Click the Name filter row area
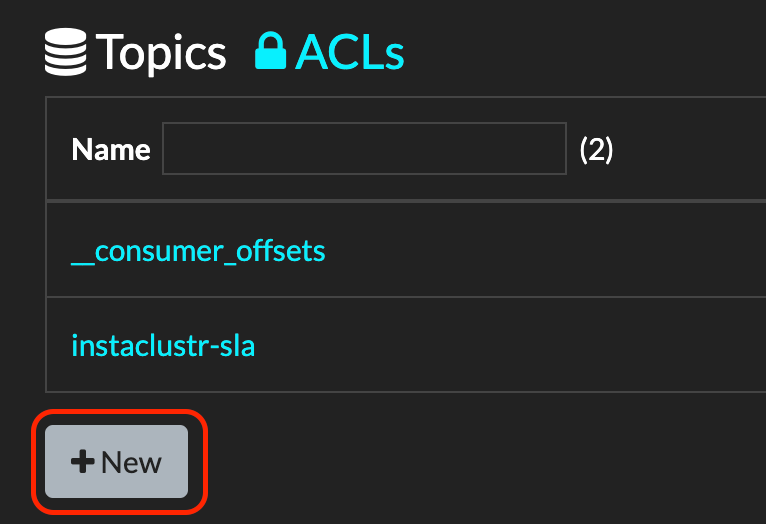The image size is (766, 524). (406, 149)
